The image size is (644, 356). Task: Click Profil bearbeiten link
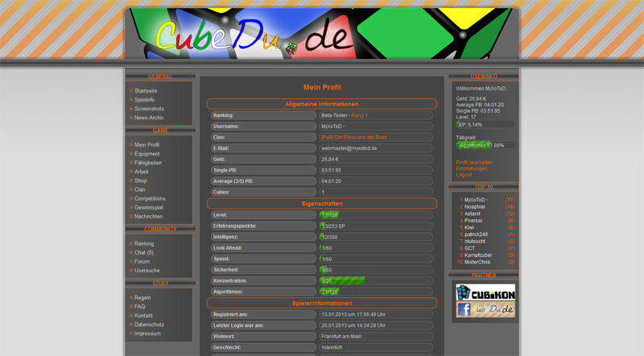(474, 163)
